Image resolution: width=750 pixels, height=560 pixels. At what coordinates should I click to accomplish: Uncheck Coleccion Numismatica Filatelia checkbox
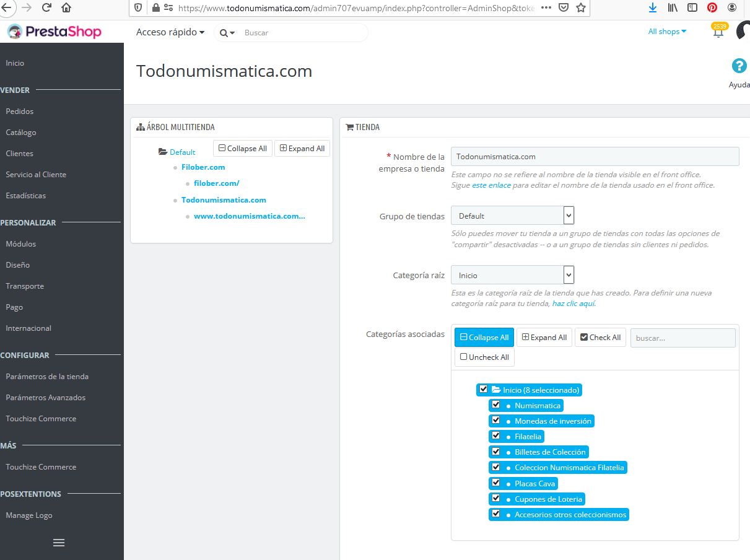(495, 466)
